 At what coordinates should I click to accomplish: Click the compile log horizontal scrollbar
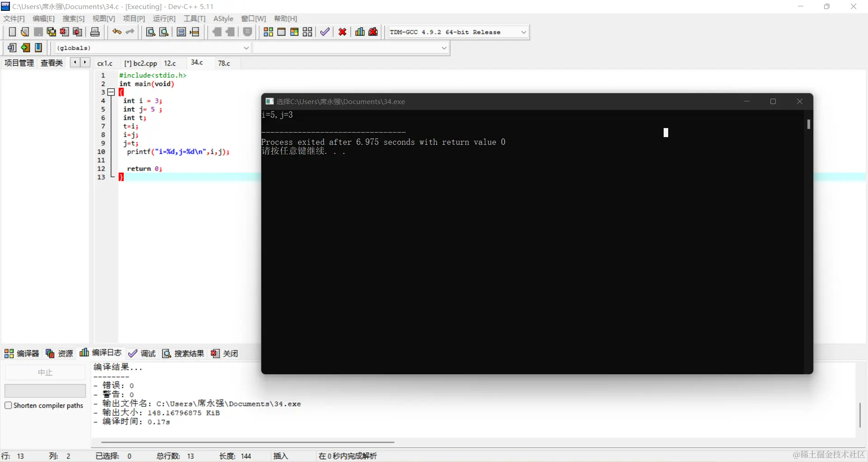coord(248,442)
